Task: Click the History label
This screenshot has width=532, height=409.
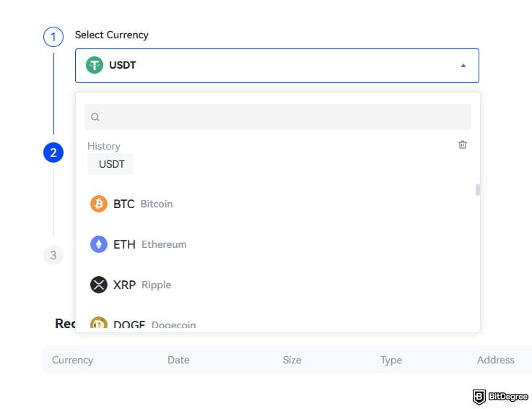Action: pyautogui.click(x=104, y=146)
